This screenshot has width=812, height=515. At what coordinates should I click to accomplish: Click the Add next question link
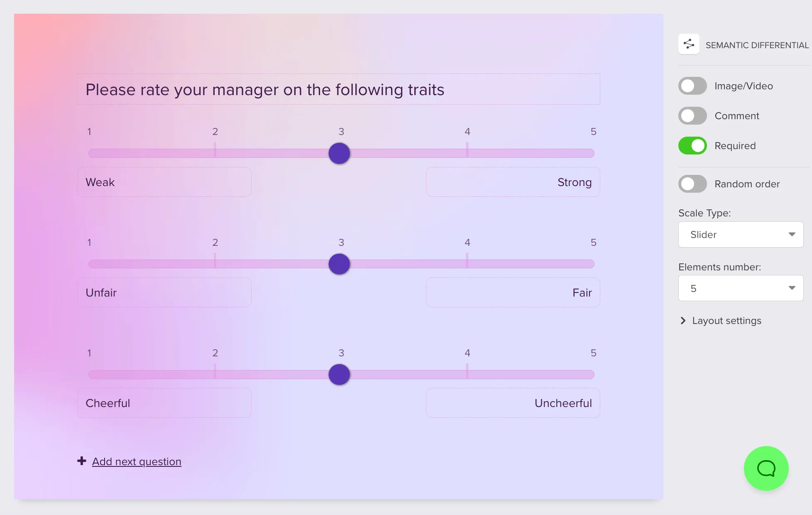coord(137,461)
